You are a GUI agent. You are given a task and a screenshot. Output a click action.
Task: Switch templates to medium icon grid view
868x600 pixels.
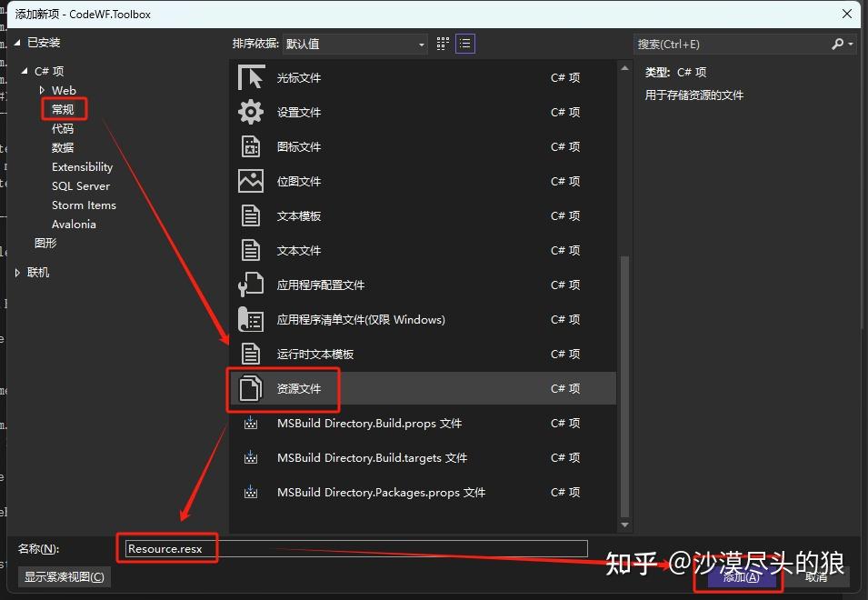point(443,43)
